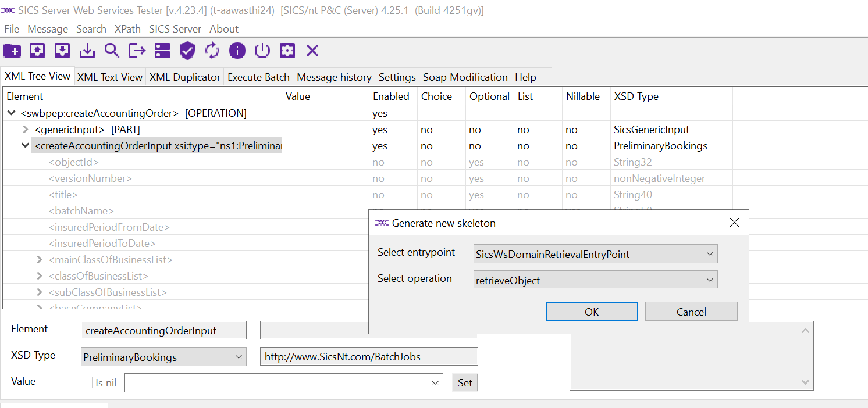Viewport: 868px width, 408px height.
Task: Open the XPath menu
Action: (127, 29)
